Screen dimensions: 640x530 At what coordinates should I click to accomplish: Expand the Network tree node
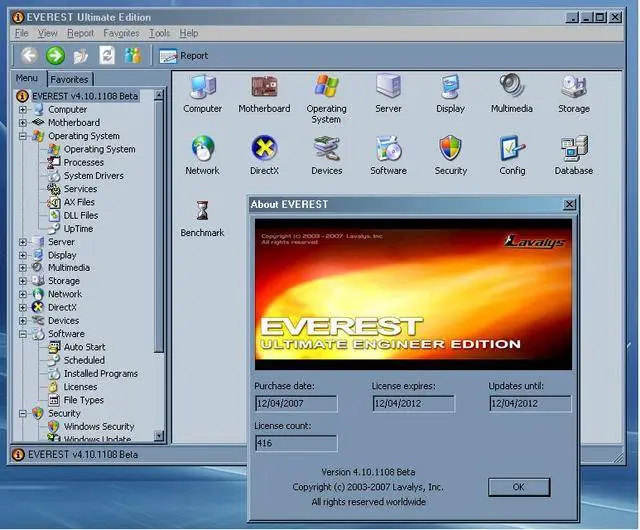pyautogui.click(x=23, y=294)
